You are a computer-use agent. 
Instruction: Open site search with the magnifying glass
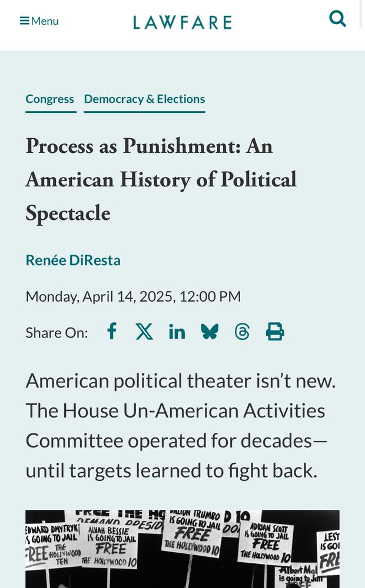(339, 18)
